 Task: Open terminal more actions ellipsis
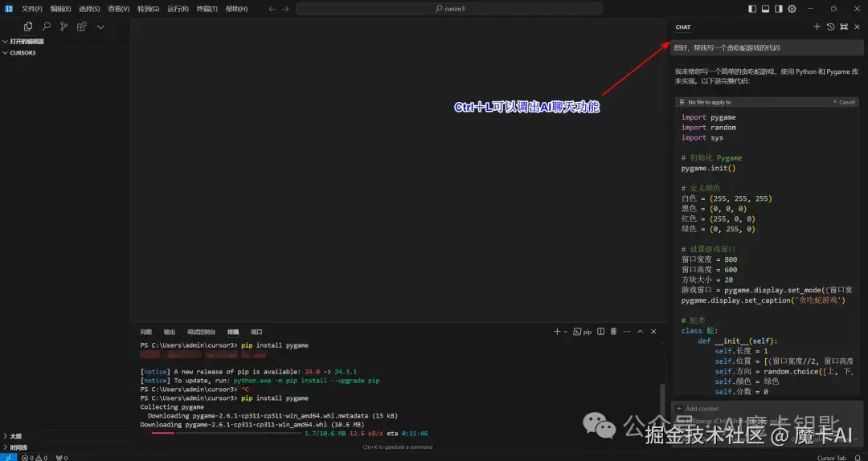(x=627, y=332)
